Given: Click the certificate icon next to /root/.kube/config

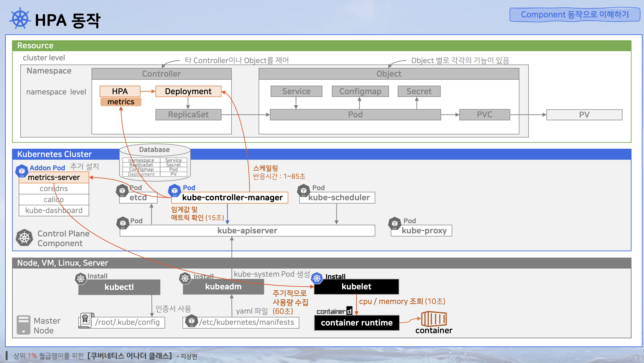Looking at the screenshot, I should [x=86, y=320].
